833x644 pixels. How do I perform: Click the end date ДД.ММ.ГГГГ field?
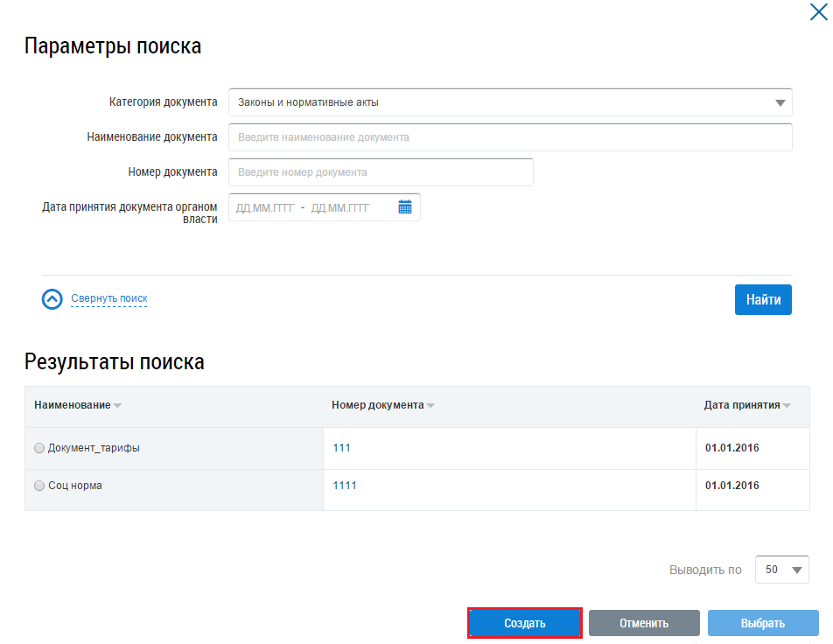pyautogui.click(x=341, y=208)
